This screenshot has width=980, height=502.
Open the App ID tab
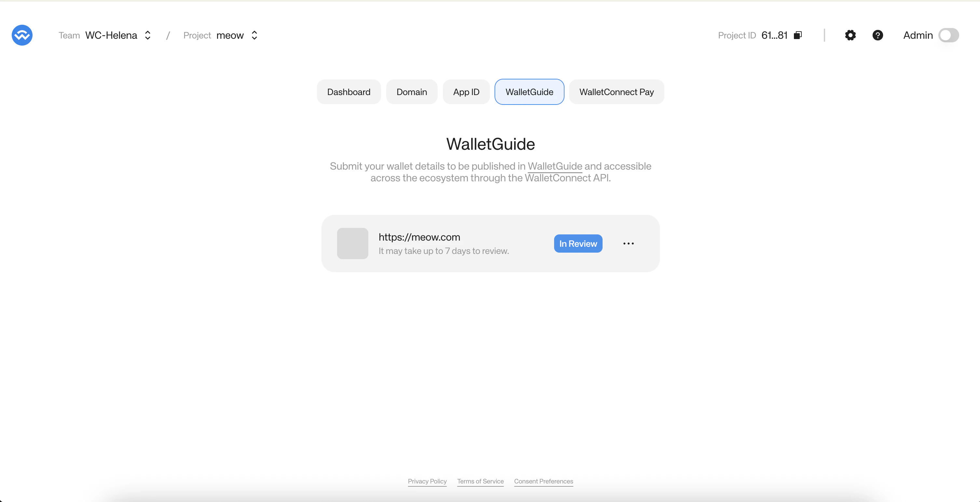(466, 92)
